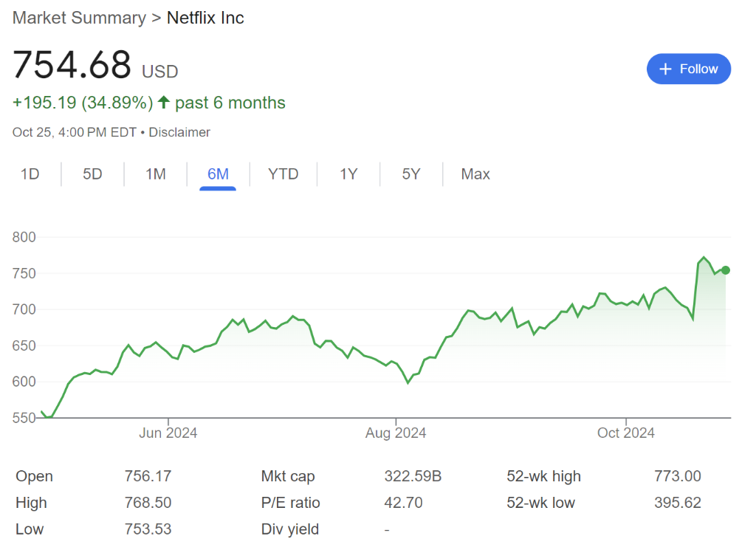The image size is (756, 550).
Task: Show the Max time range
Action: pos(475,174)
